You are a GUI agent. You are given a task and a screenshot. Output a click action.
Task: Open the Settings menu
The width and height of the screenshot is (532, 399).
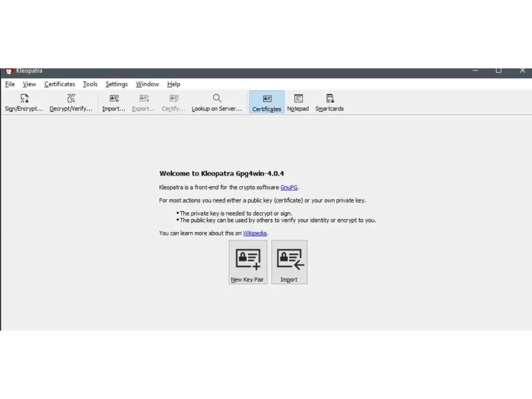point(116,84)
